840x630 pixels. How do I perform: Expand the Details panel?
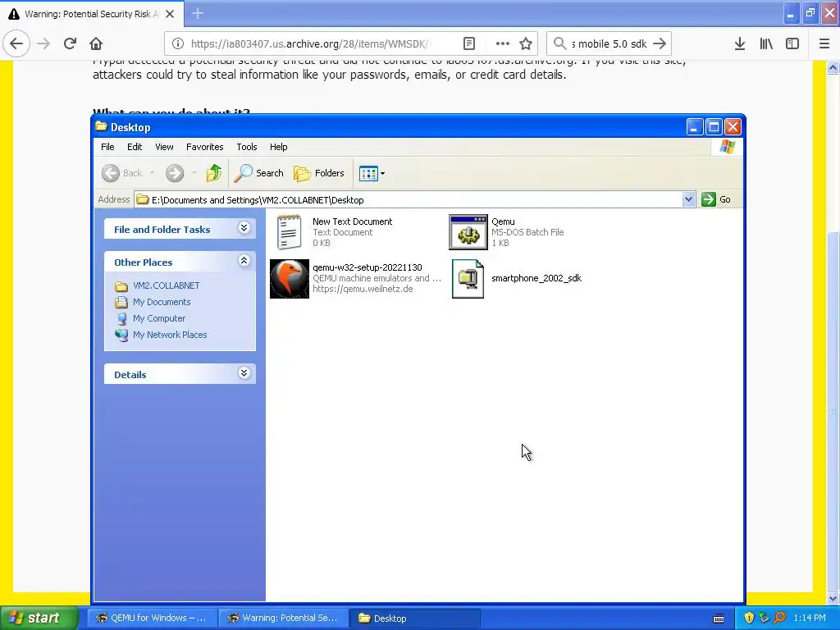tap(244, 373)
